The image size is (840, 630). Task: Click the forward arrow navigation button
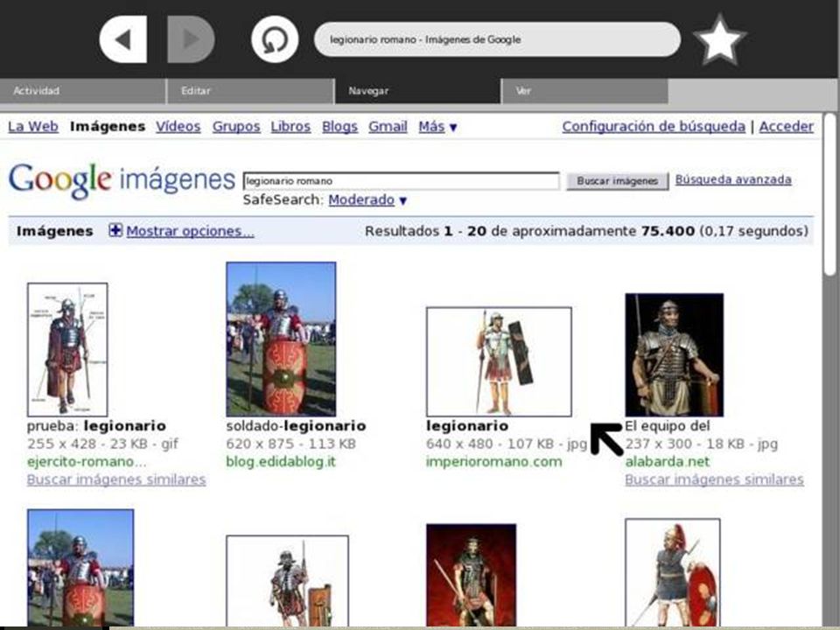(x=191, y=39)
